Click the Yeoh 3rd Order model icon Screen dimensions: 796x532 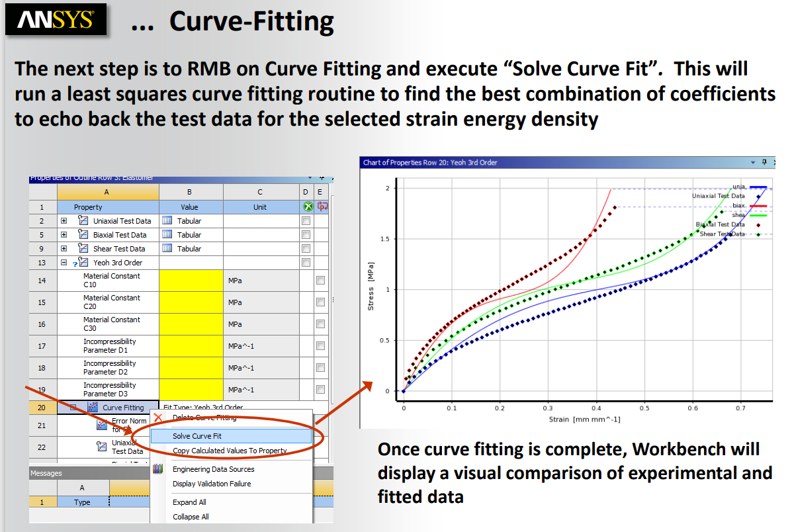pos(83,263)
